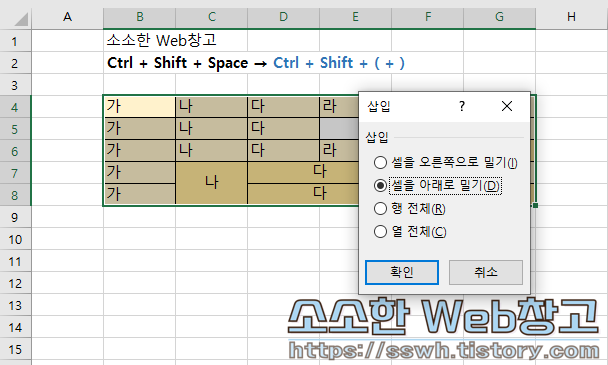Click merged cell C7:C8 containing 나
Image resolution: width=608 pixels, height=365 pixels.
[x=212, y=183]
